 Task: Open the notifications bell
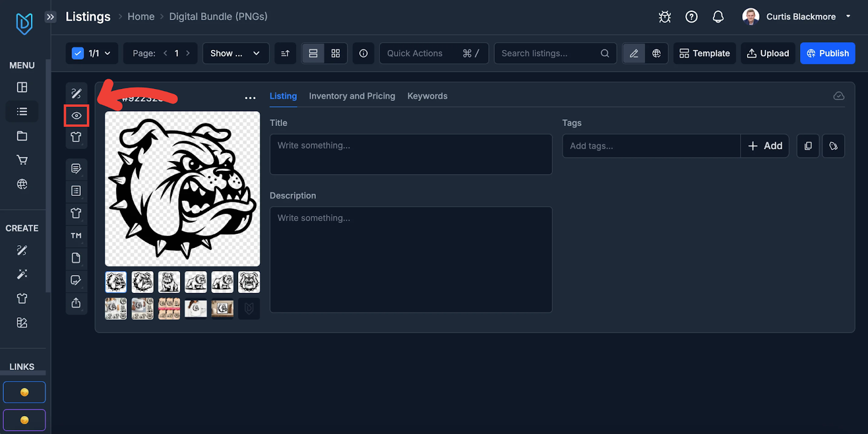[718, 17]
